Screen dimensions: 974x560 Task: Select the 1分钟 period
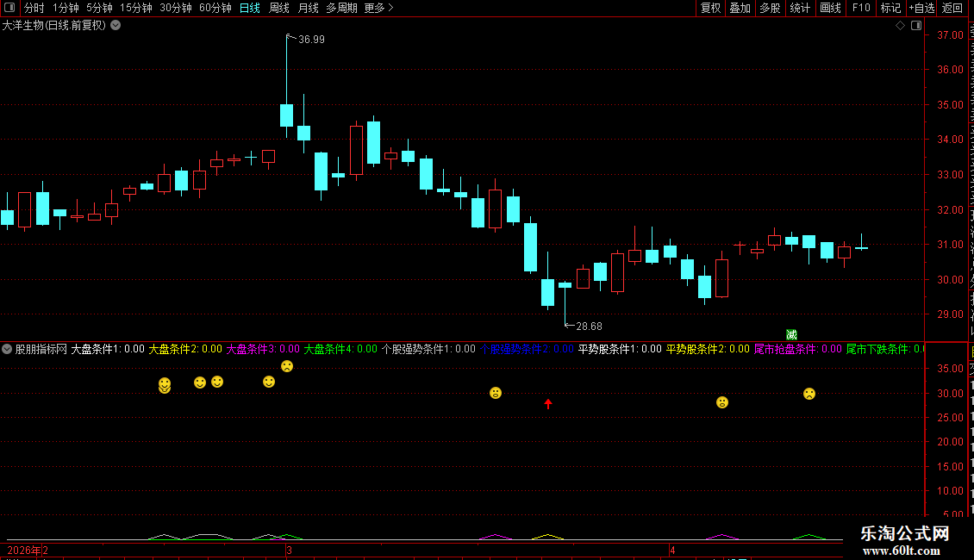pyautogui.click(x=66, y=8)
